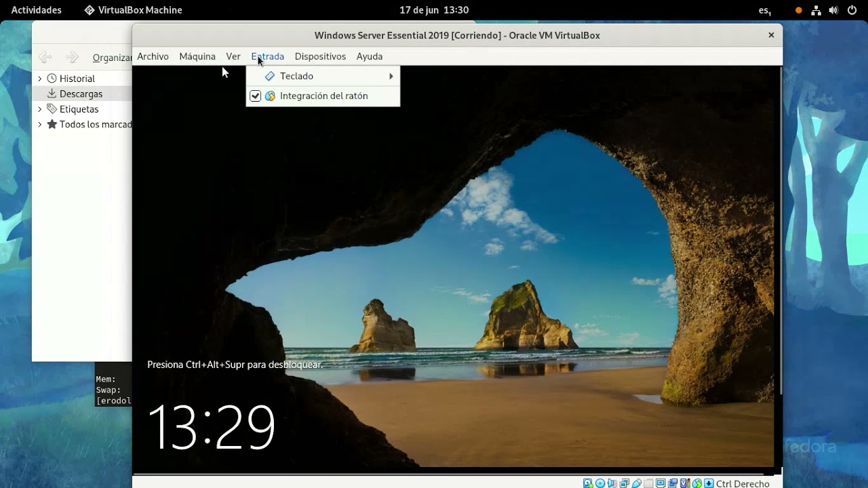
Task: Click the wired network icon in top bar
Action: tap(816, 10)
